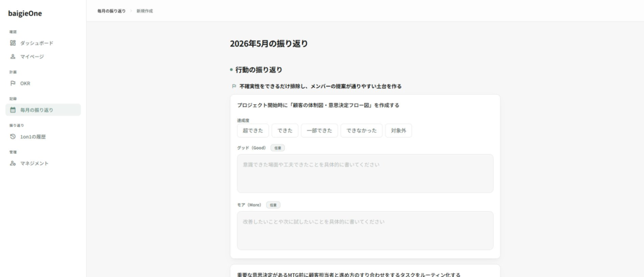Click the OKR flag icon in sidebar
The width and height of the screenshot is (644, 277).
point(13,84)
